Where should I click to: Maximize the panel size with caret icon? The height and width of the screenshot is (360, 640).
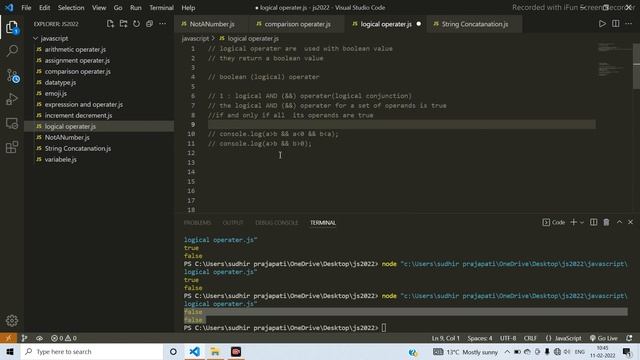click(x=619, y=222)
